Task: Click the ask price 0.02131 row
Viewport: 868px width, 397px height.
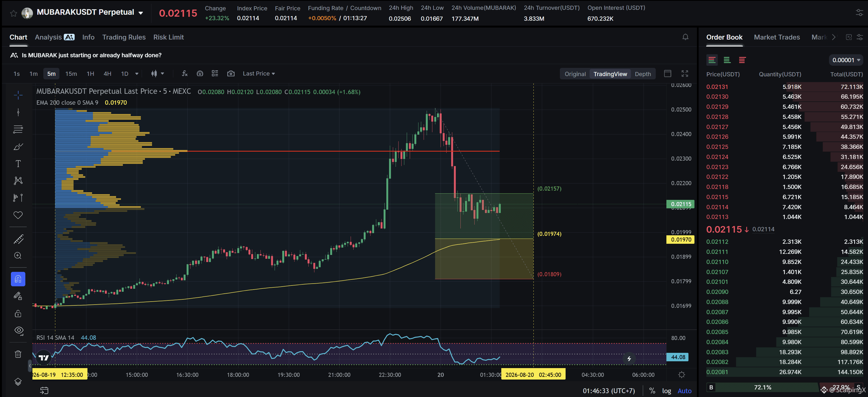Action: (x=784, y=87)
